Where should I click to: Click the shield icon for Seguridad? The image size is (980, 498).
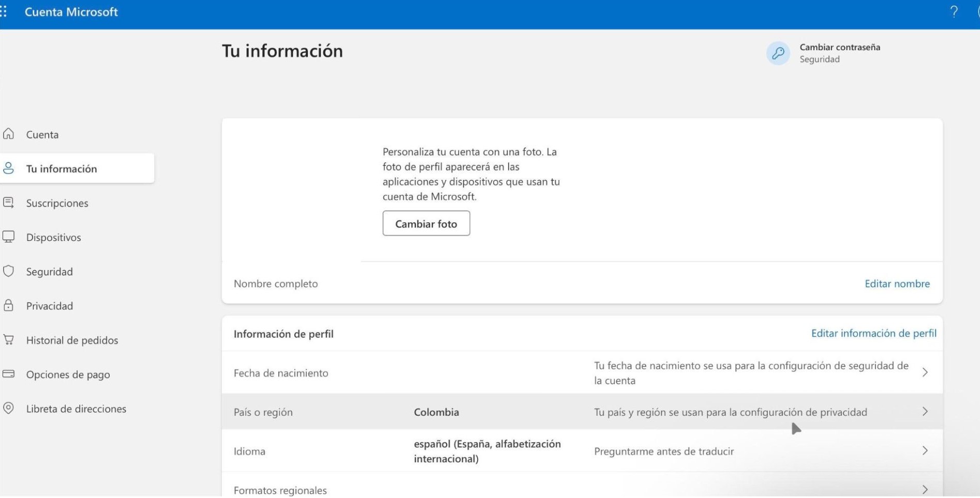pyautogui.click(x=8, y=271)
